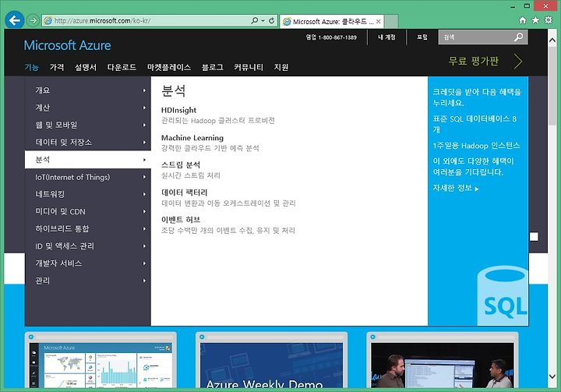Viewport: 561px width, 392px height.
Task: Select the 기능 navigation menu
Action: pyautogui.click(x=31, y=67)
